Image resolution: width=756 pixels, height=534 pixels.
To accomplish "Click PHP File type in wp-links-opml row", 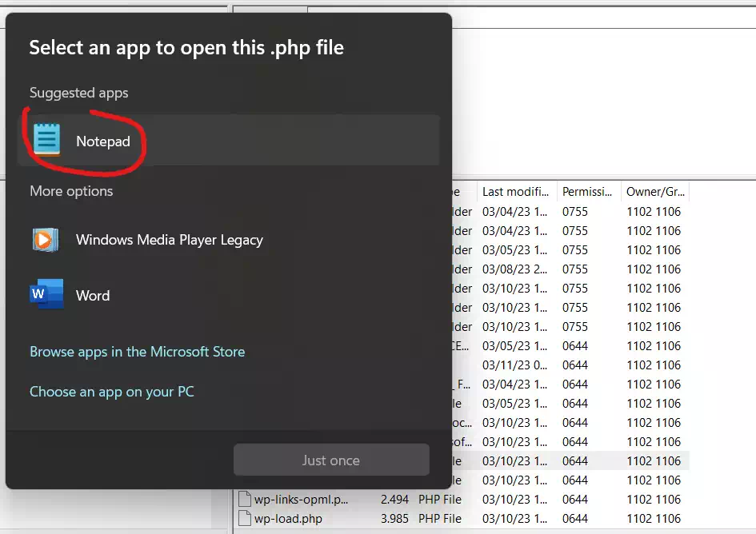I will [x=440, y=500].
